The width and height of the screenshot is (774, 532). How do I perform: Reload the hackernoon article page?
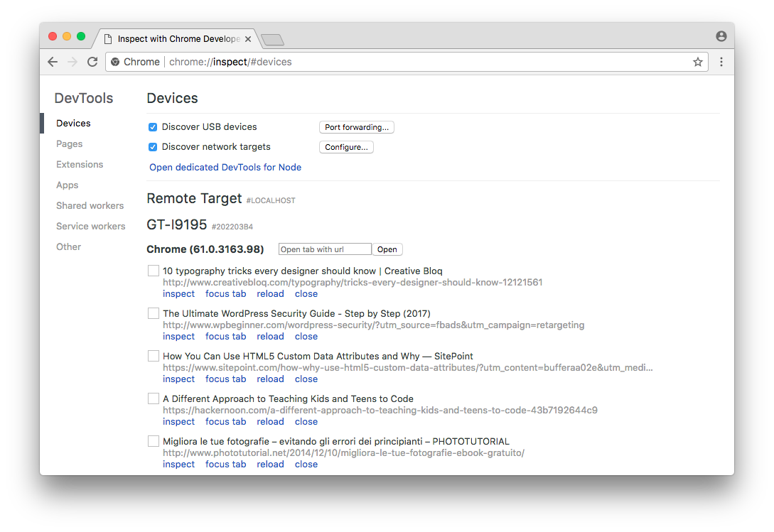tap(271, 421)
